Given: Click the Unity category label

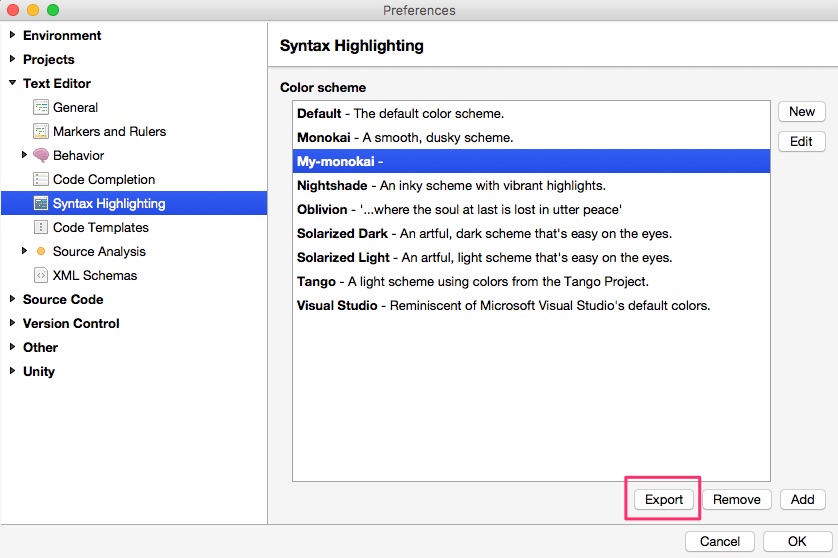Looking at the screenshot, I should click(x=38, y=371).
